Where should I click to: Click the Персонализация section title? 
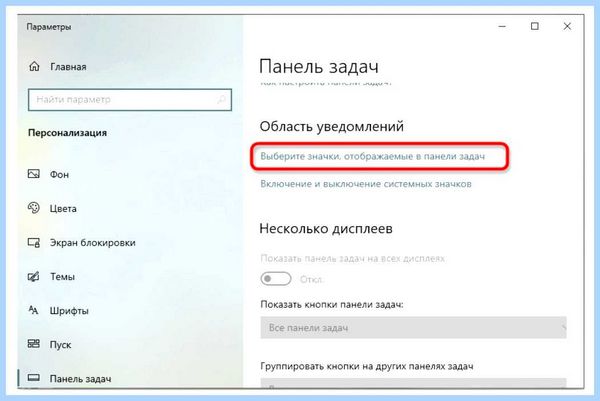tap(67, 133)
